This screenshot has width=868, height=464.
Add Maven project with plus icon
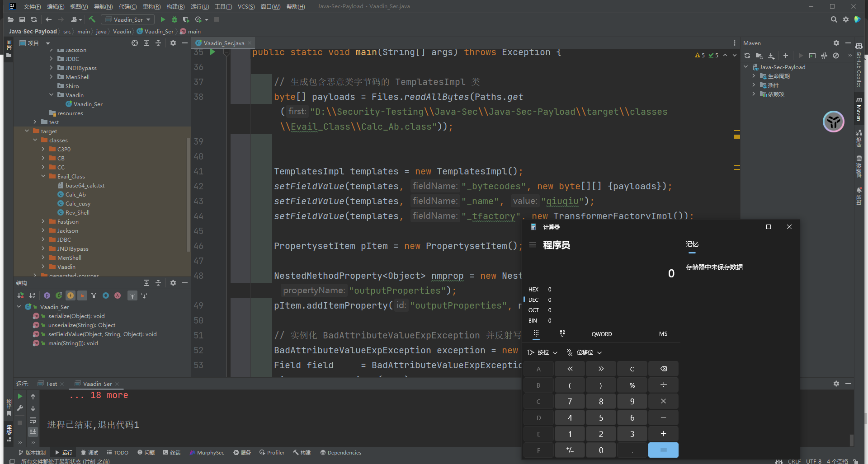786,56
